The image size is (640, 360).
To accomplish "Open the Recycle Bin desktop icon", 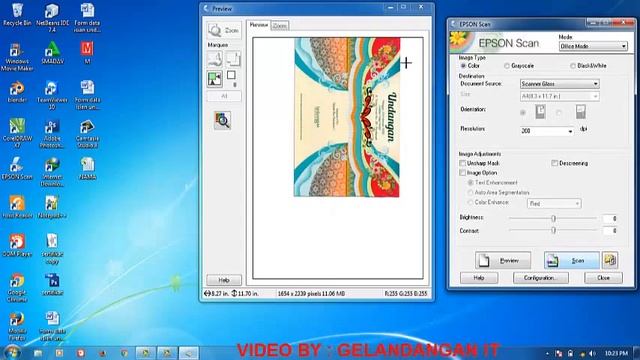I will [17, 15].
